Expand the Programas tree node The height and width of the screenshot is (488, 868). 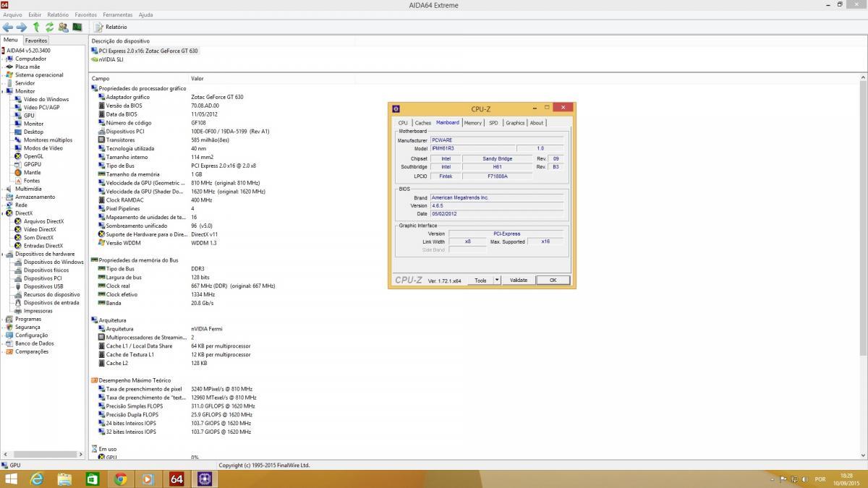point(3,319)
